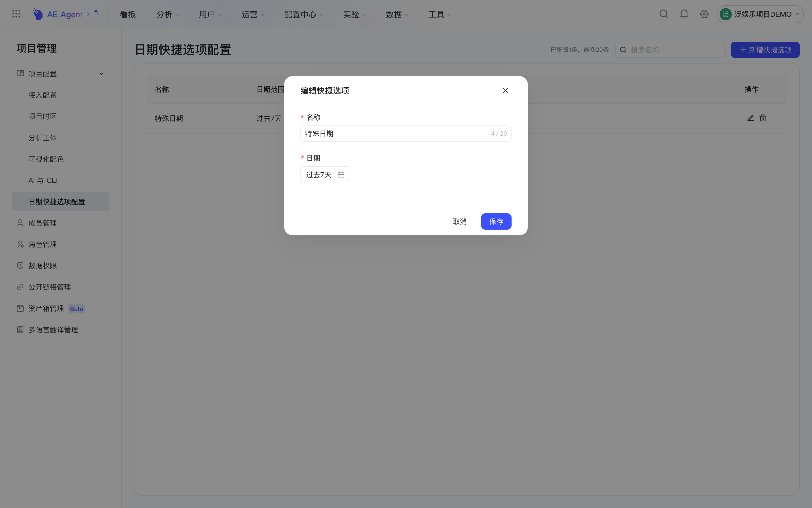Viewport: 812px width, 508px height.
Task: Open the 运营 dropdown menu
Action: click(253, 14)
